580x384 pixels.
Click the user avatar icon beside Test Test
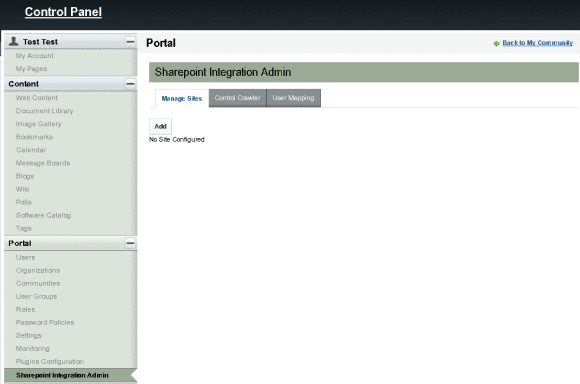click(14, 41)
